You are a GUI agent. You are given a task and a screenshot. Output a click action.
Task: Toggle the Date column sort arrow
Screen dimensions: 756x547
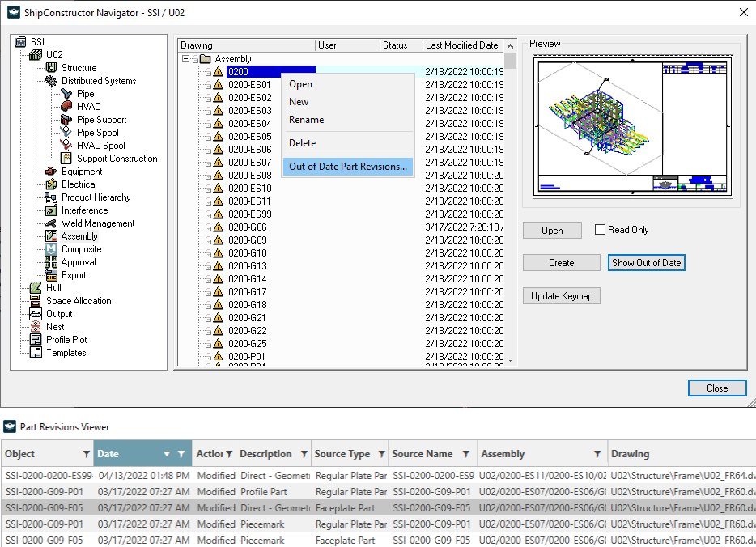(x=167, y=454)
